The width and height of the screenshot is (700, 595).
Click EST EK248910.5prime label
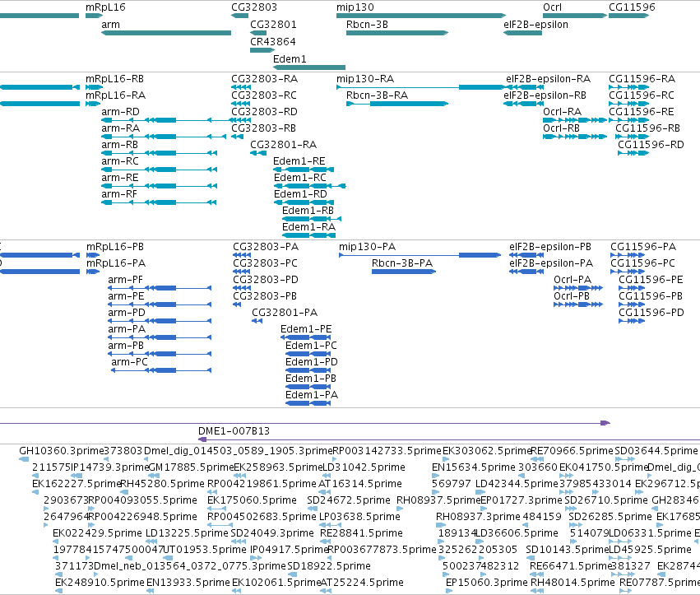pos(100,583)
